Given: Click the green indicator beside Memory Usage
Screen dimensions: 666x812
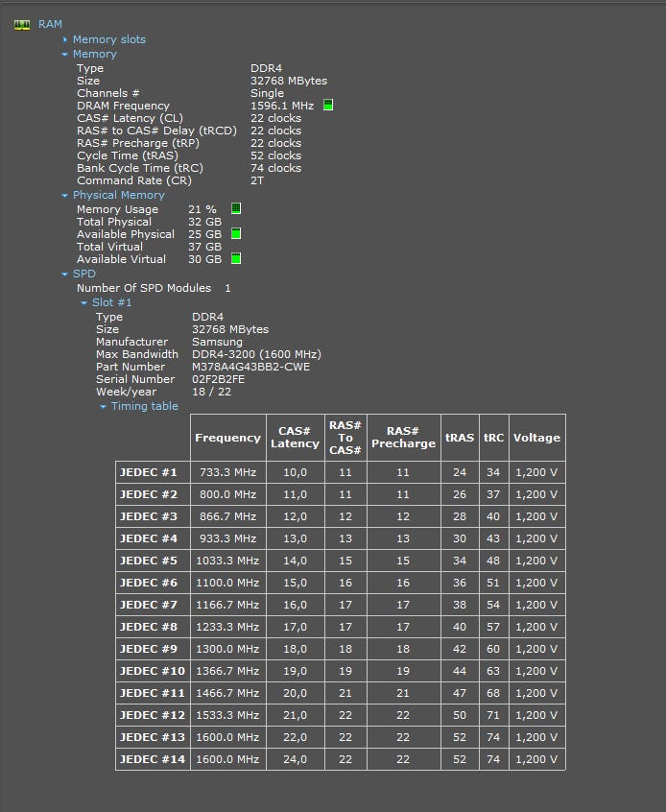Looking at the screenshot, I should pyautogui.click(x=236, y=208).
